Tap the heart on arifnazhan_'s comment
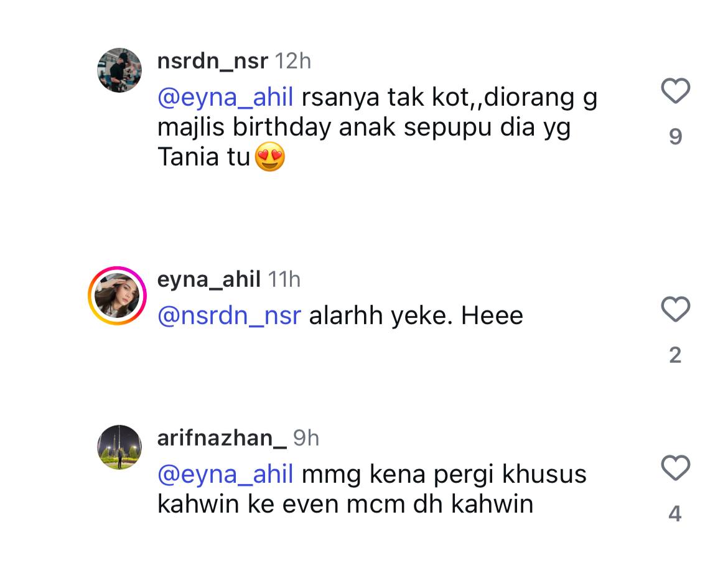 pos(676,468)
